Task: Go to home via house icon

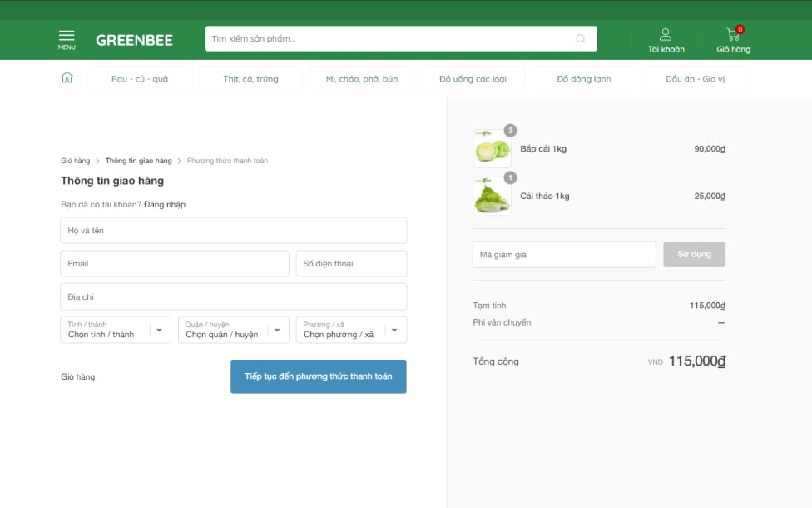Action: [x=67, y=77]
